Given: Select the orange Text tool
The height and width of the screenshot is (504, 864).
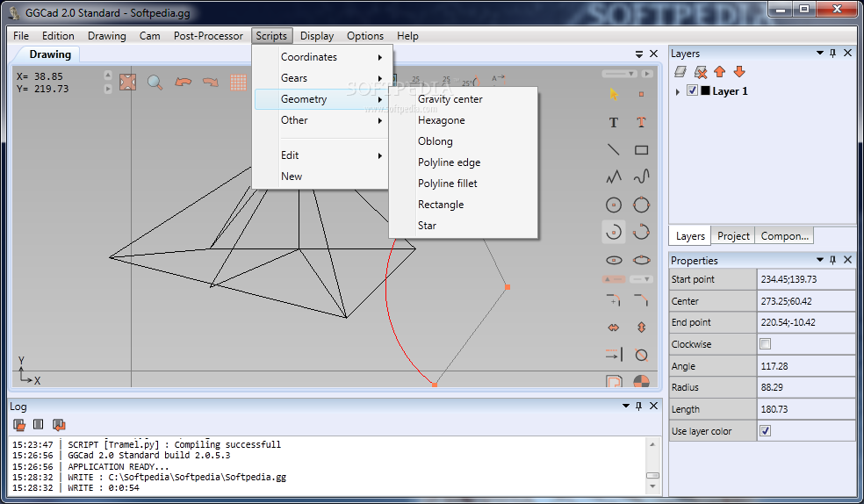Looking at the screenshot, I should coord(641,122).
